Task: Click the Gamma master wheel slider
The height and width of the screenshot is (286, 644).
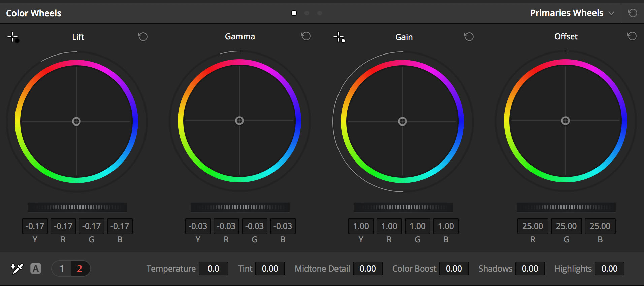Action: point(240,207)
